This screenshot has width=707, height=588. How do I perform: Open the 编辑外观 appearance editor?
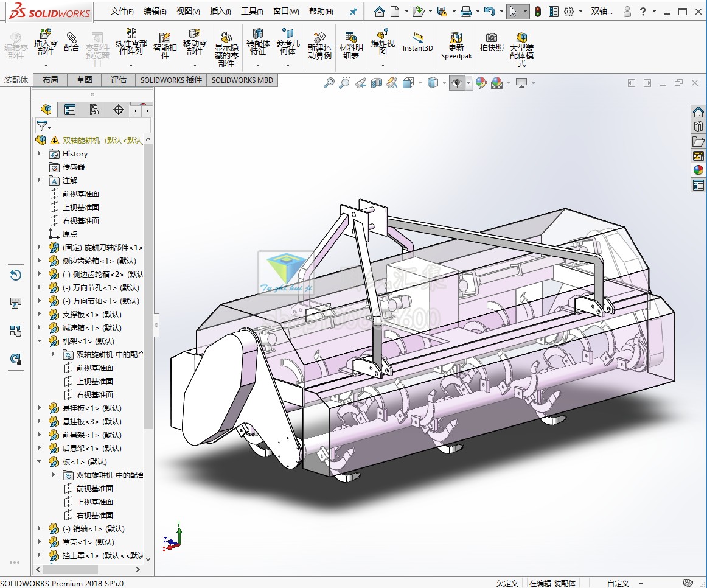pyautogui.click(x=482, y=82)
